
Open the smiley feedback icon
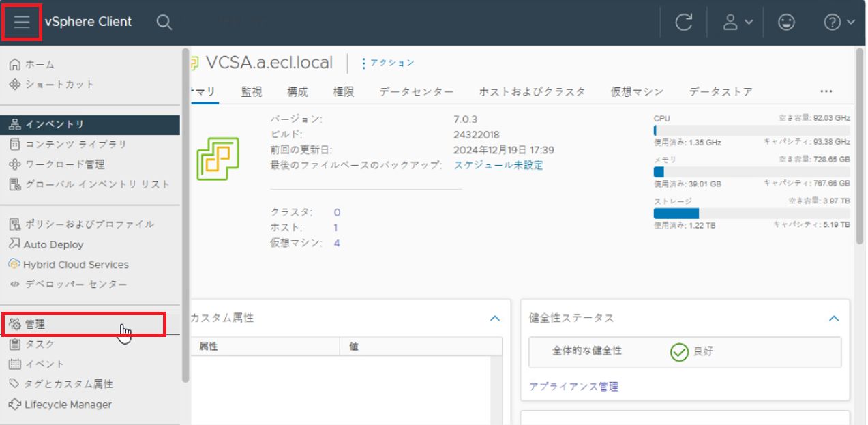pos(786,22)
